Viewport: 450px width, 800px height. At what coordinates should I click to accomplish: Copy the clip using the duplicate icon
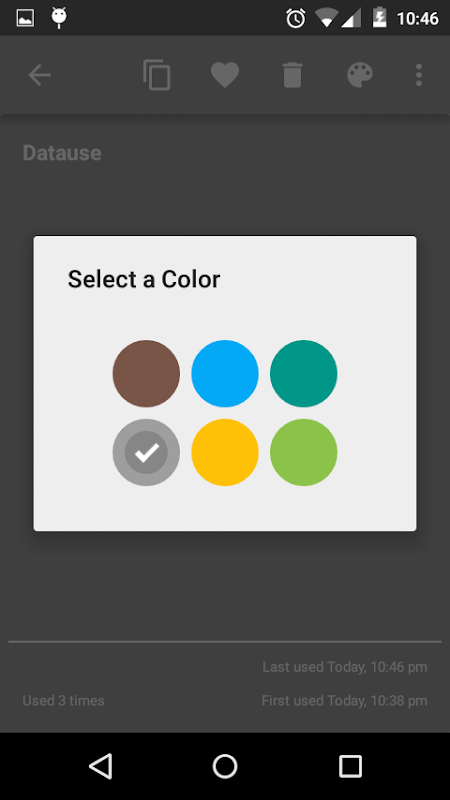coord(157,76)
